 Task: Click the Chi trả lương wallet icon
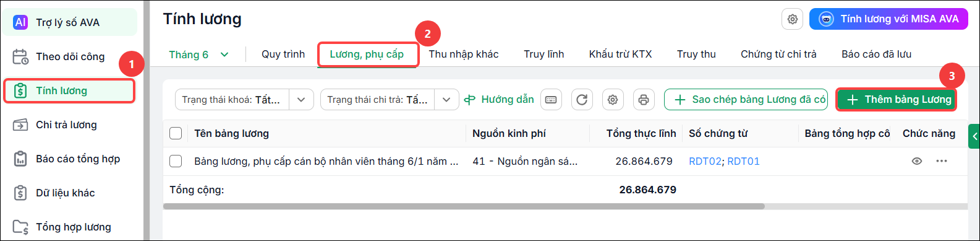[20, 125]
